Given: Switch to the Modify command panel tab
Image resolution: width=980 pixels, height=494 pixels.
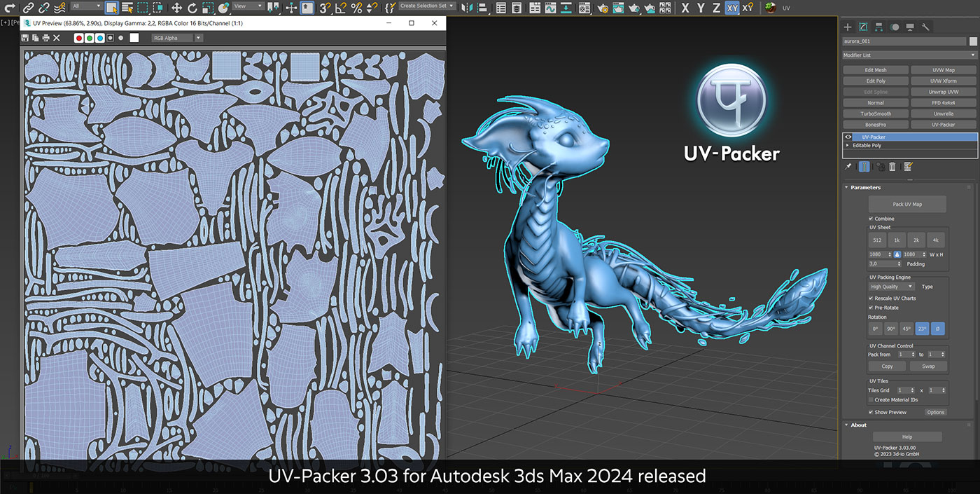Looking at the screenshot, I should [x=863, y=27].
